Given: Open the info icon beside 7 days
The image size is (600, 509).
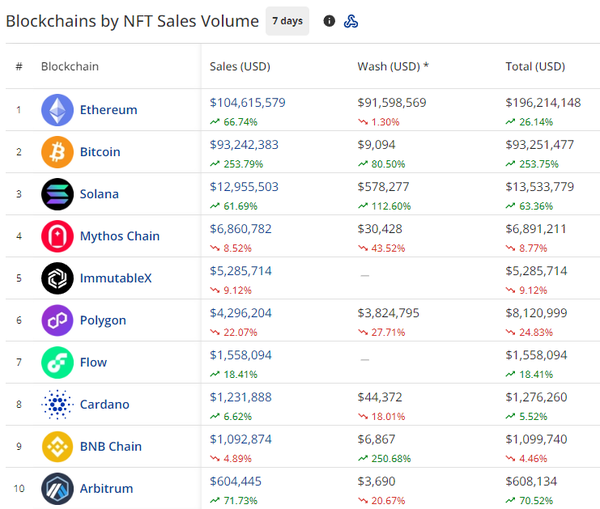Looking at the screenshot, I should (329, 21).
